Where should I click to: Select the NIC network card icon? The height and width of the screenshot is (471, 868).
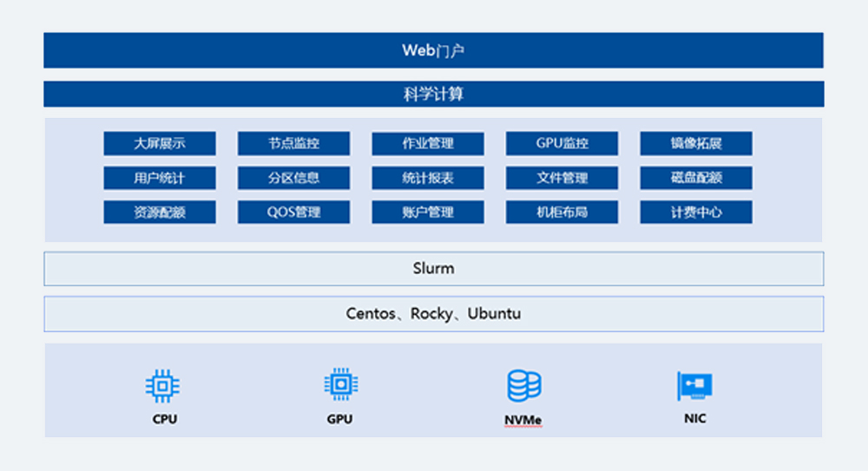click(x=694, y=386)
